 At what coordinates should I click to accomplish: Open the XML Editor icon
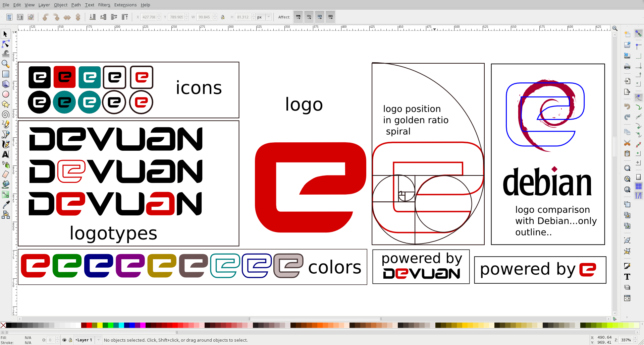(x=627, y=298)
